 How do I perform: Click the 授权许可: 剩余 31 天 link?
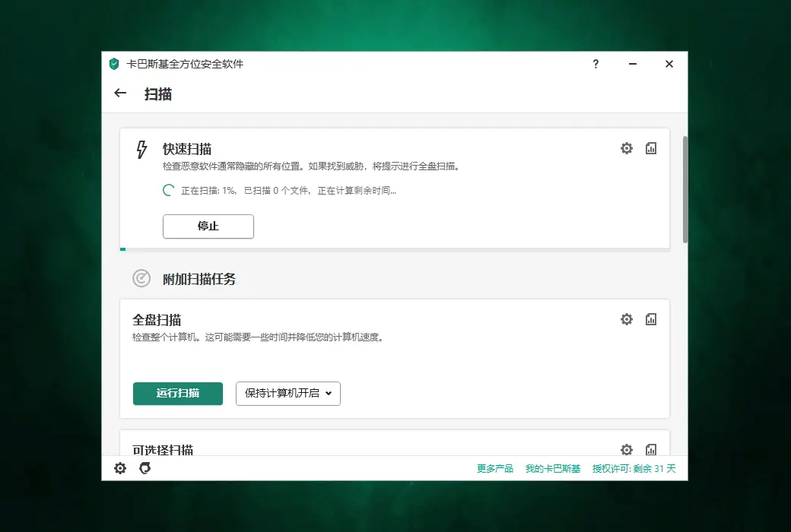coord(634,468)
